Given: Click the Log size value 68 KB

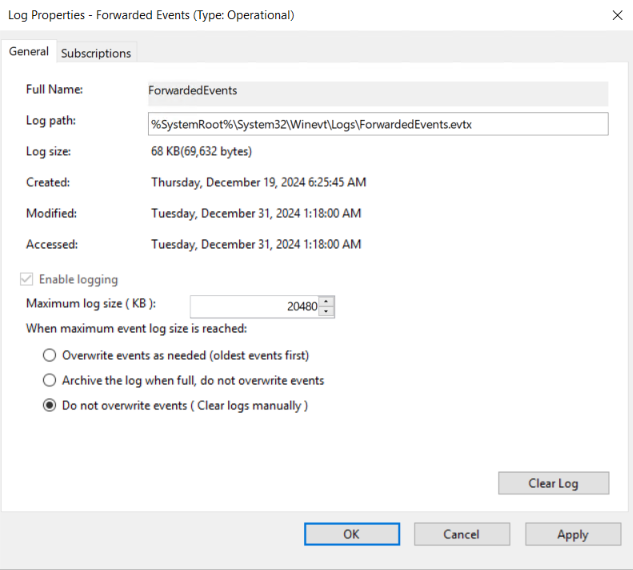Looking at the screenshot, I should coord(200,152).
